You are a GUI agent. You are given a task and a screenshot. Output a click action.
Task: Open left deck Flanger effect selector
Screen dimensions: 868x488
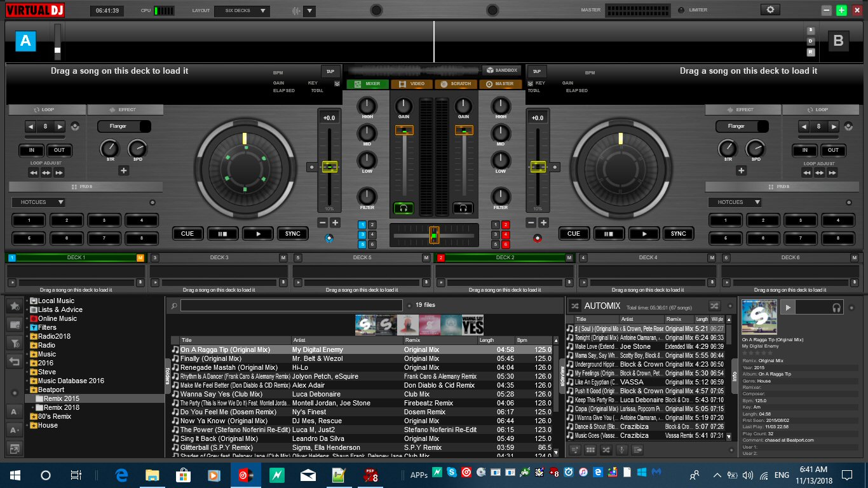tap(124, 126)
